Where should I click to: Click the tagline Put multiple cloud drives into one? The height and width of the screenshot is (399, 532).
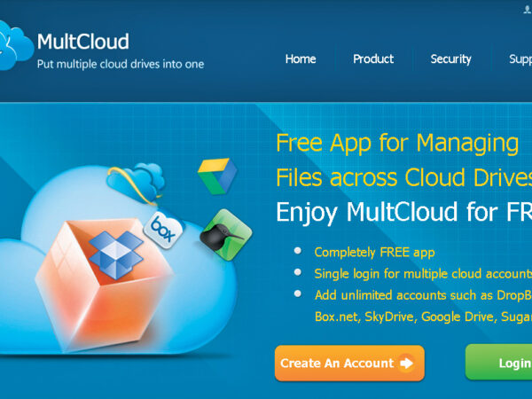[x=121, y=64]
